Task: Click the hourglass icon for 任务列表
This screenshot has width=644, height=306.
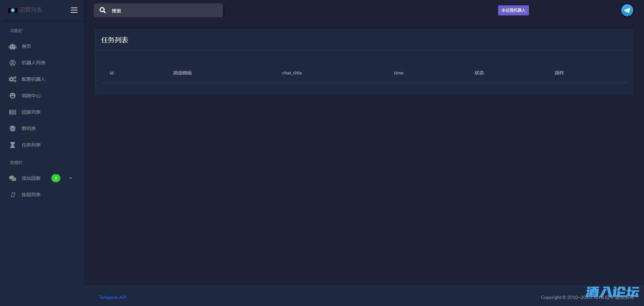Action: [12, 145]
